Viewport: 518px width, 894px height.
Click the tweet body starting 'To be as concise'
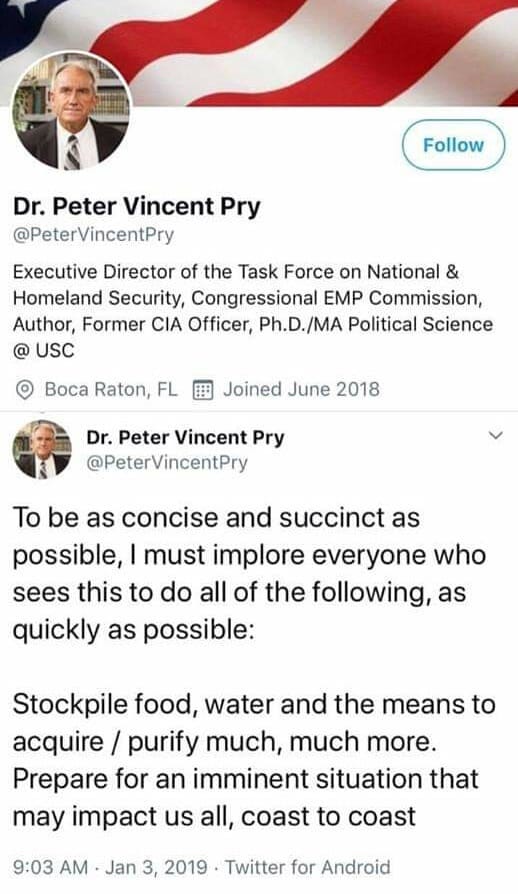pyautogui.click(x=249, y=574)
